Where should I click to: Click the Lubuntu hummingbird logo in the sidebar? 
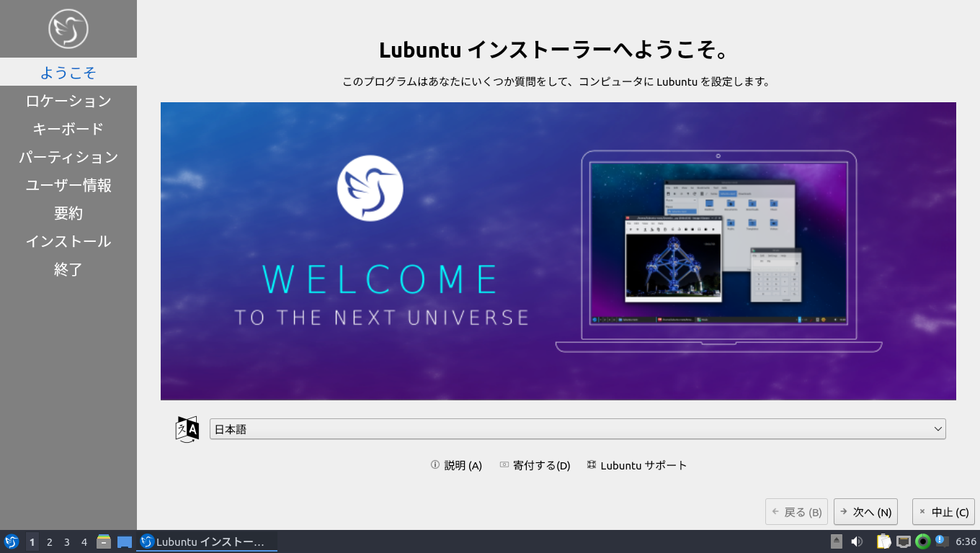point(68,29)
